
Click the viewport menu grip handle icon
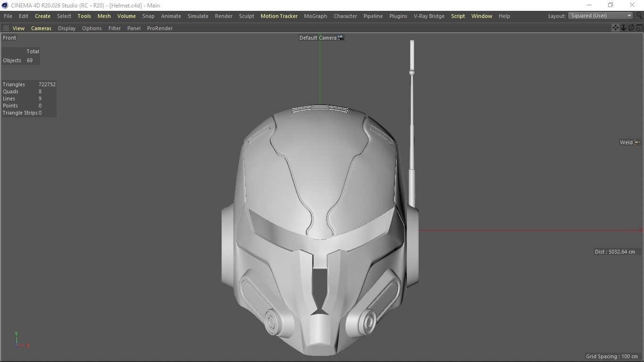point(6,28)
